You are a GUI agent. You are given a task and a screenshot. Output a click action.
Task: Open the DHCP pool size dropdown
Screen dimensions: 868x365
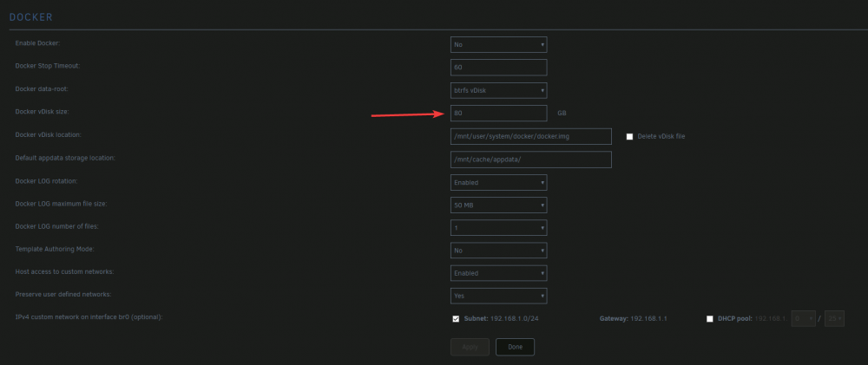pos(834,318)
